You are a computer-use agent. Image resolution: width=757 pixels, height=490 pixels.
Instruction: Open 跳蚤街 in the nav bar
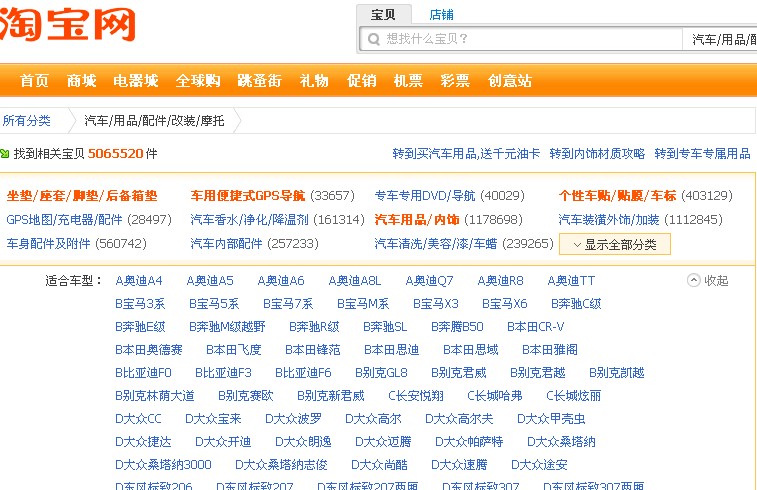click(x=260, y=80)
